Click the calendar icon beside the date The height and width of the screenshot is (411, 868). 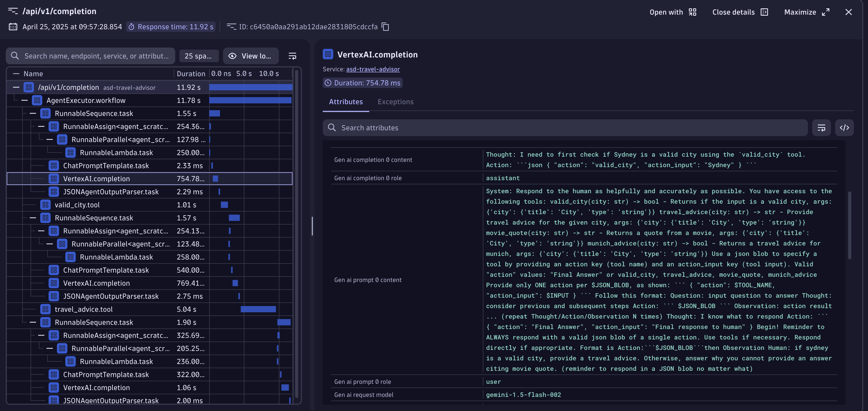pyautogui.click(x=13, y=27)
